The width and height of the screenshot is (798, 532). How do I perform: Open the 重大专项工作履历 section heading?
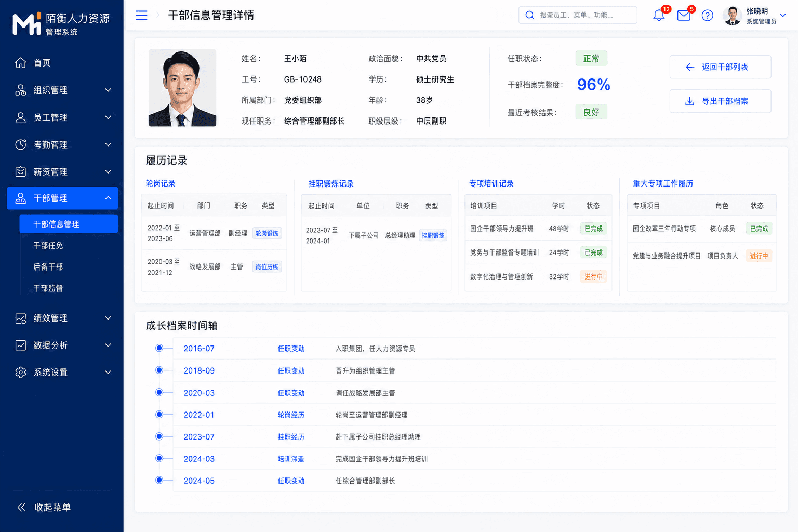[663, 183]
